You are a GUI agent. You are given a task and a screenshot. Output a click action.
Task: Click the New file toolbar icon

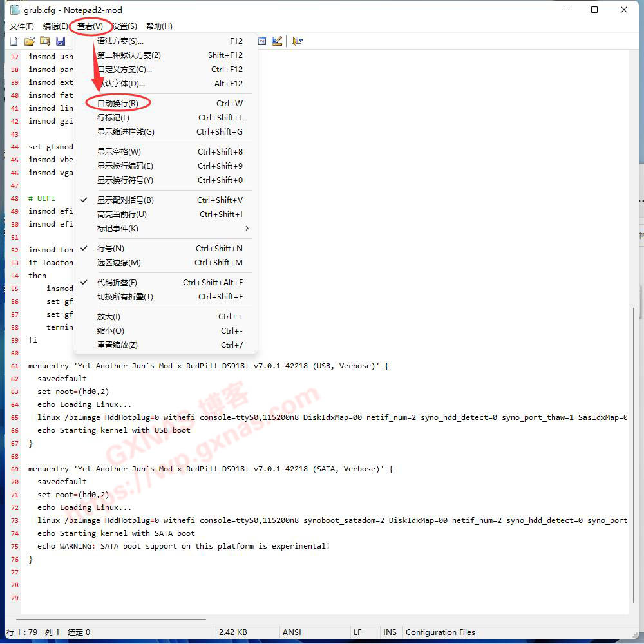coord(14,41)
